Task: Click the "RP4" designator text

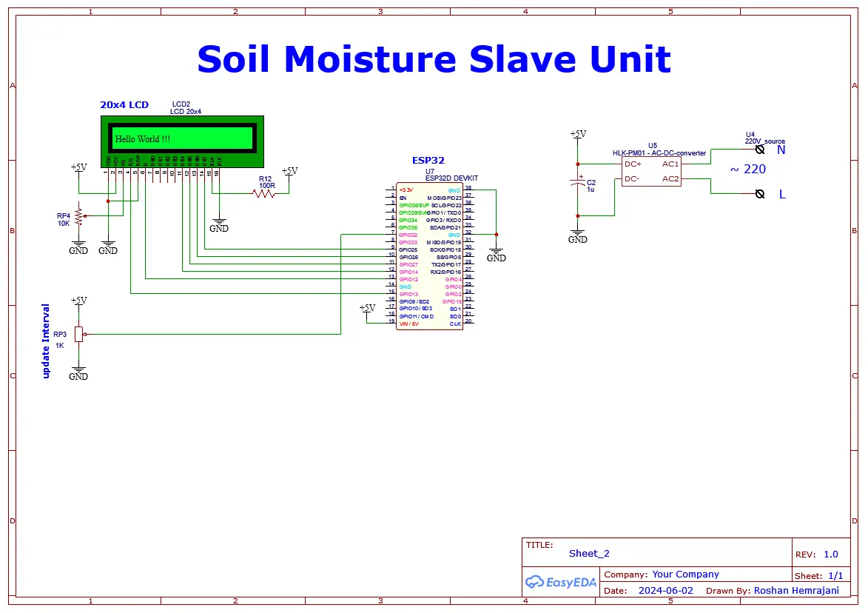Action: pos(64,216)
